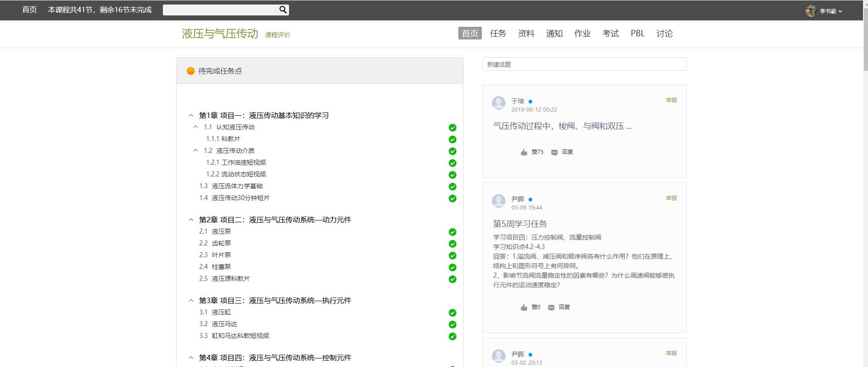Click reply bubble on 第5周学习任务 post
868x367 pixels.
551,308
